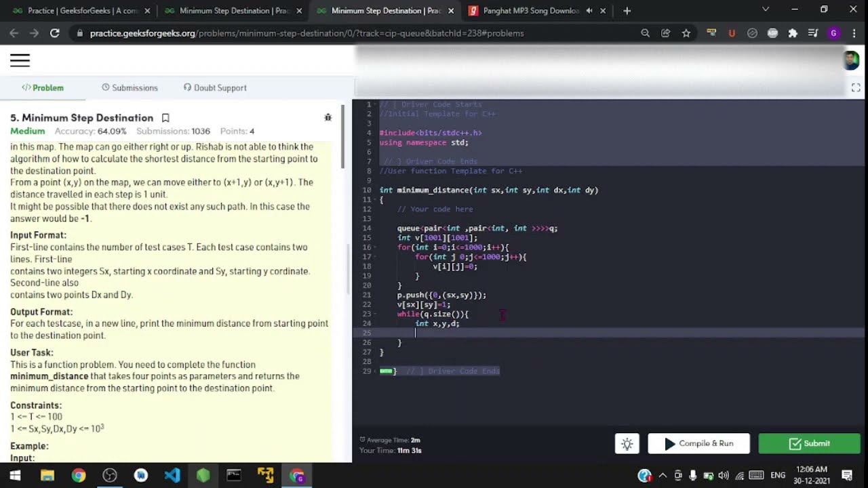Open the orange U browser extension
Image resolution: width=868 pixels, height=488 pixels.
(732, 33)
